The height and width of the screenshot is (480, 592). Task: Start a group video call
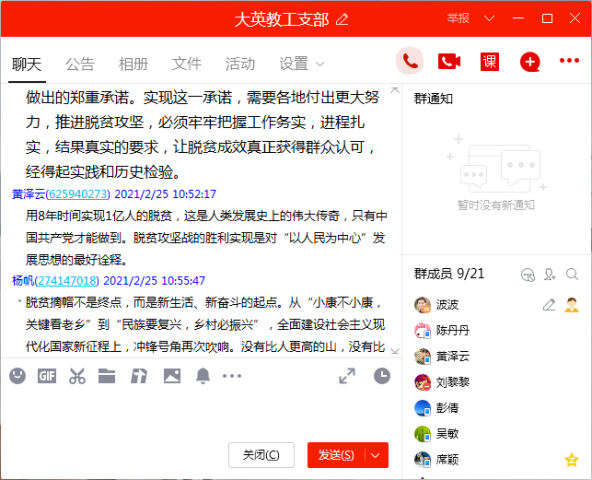(x=449, y=62)
